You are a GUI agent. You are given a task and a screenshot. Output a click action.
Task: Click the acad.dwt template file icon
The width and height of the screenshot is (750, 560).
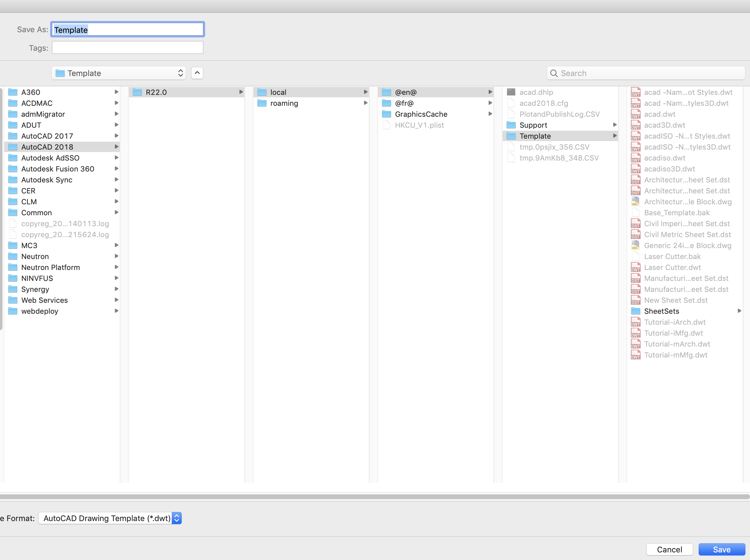pos(635,114)
